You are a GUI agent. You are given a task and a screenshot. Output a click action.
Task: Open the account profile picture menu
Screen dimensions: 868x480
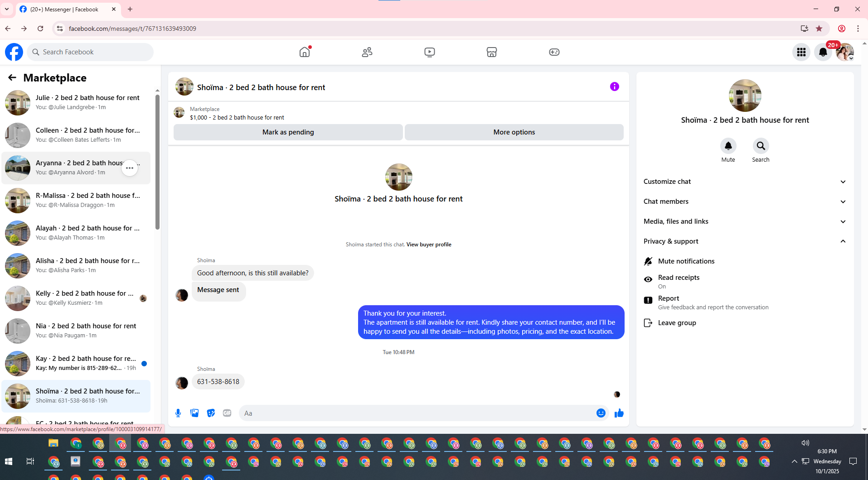point(845,52)
